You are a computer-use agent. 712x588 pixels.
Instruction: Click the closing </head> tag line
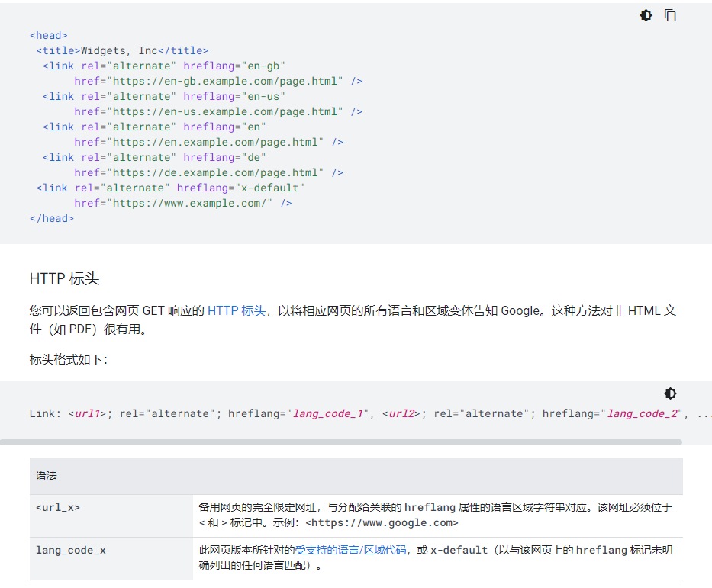pos(52,219)
